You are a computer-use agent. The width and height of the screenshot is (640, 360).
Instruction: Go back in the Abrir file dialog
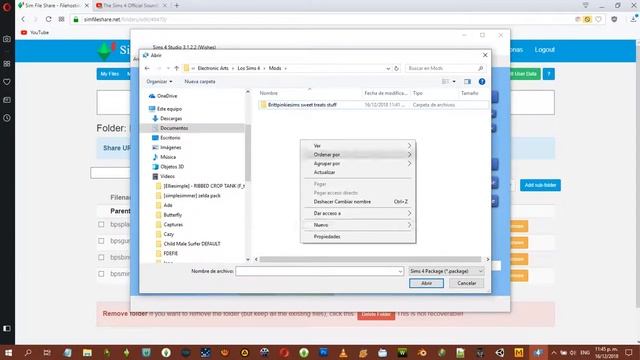tap(147, 69)
